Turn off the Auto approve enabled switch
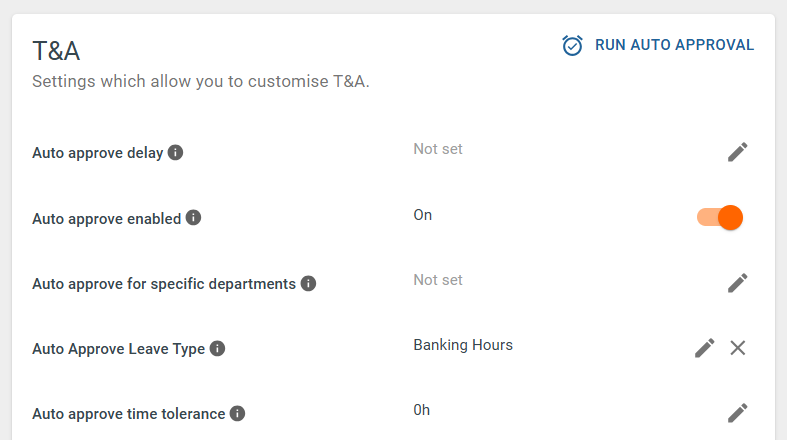 [720, 218]
